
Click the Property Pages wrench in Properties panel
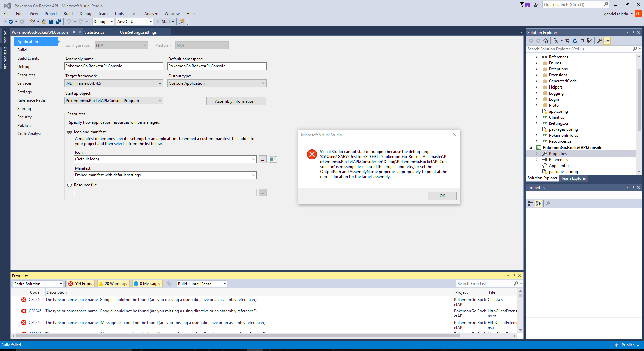pyautogui.click(x=548, y=203)
